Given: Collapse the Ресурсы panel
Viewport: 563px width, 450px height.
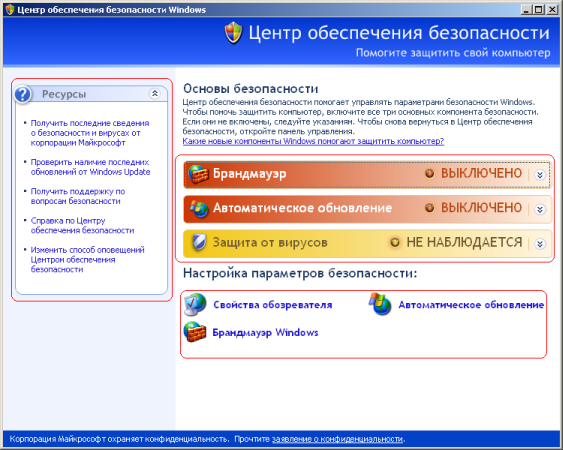Looking at the screenshot, I should click(155, 94).
